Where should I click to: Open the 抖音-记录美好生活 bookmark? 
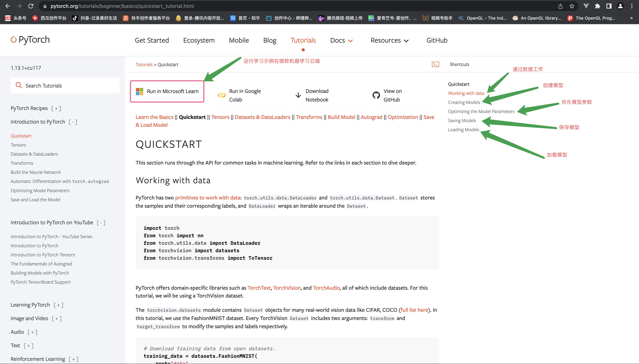(94, 18)
